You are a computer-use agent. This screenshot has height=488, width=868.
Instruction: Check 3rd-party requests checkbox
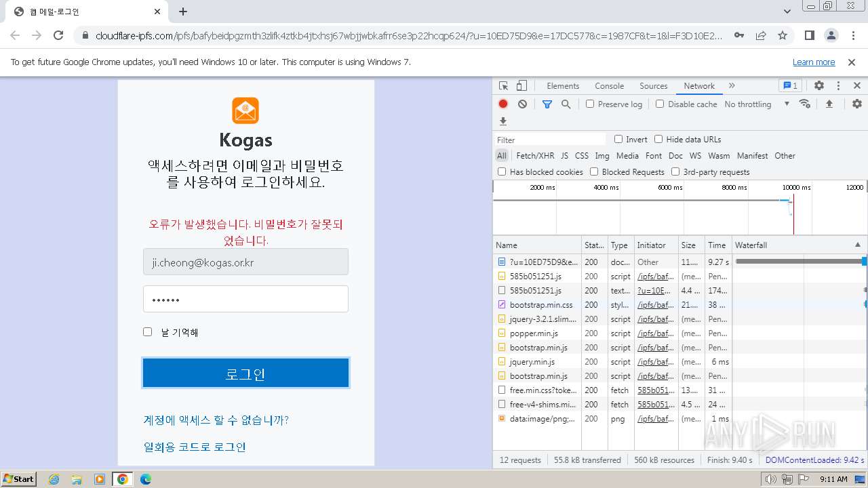click(x=675, y=171)
